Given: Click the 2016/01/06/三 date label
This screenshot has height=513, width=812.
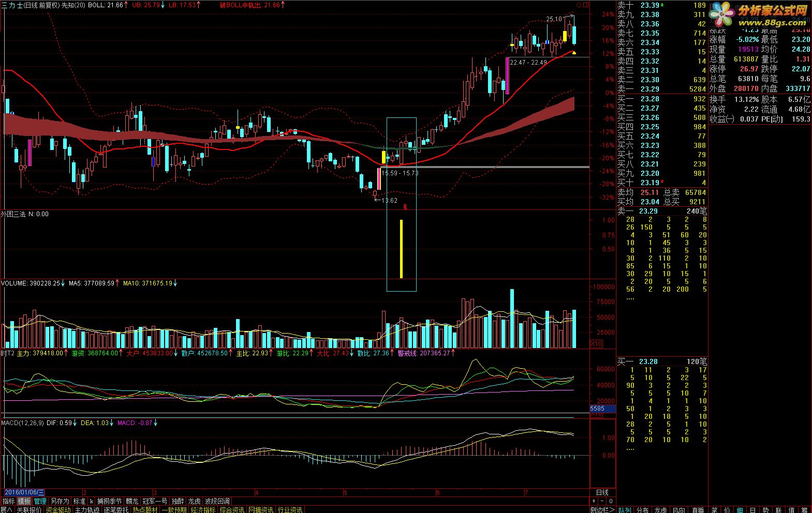Looking at the screenshot, I should (24, 492).
